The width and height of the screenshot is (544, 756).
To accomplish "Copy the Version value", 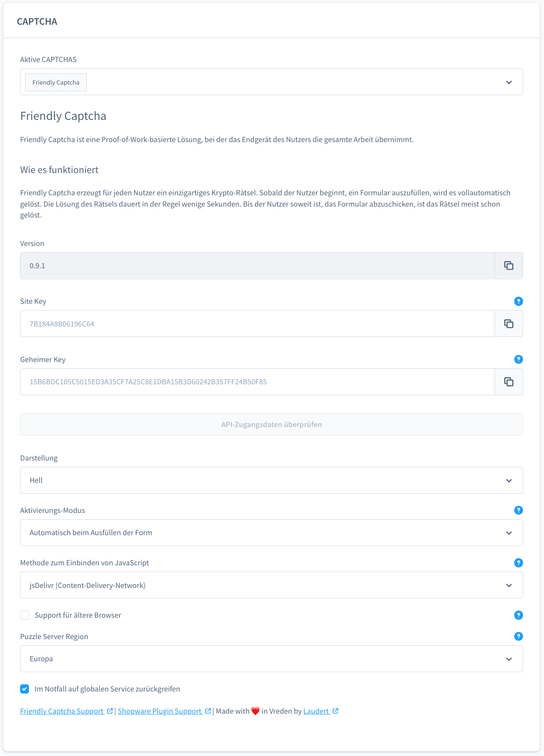I will coord(508,266).
